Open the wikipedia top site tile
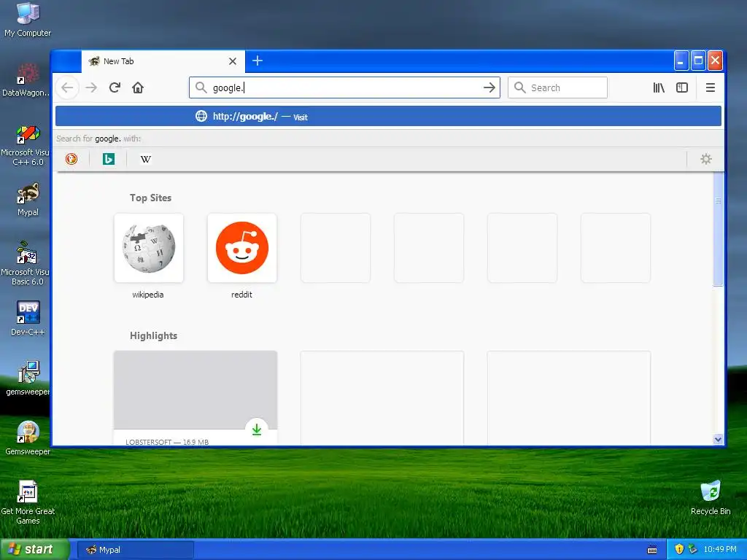 (149, 248)
